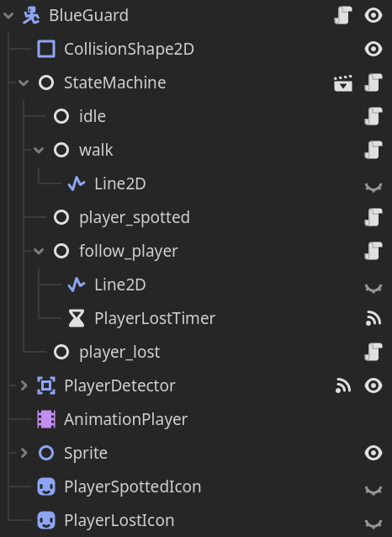392x537 pixels.
Task: Open the follow_player script icon
Action: coord(373,251)
